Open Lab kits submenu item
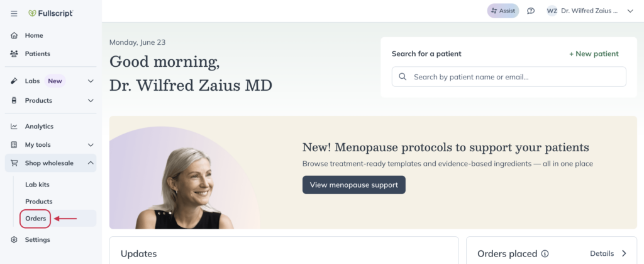Viewport: 644px width, 264px height. pyautogui.click(x=37, y=185)
